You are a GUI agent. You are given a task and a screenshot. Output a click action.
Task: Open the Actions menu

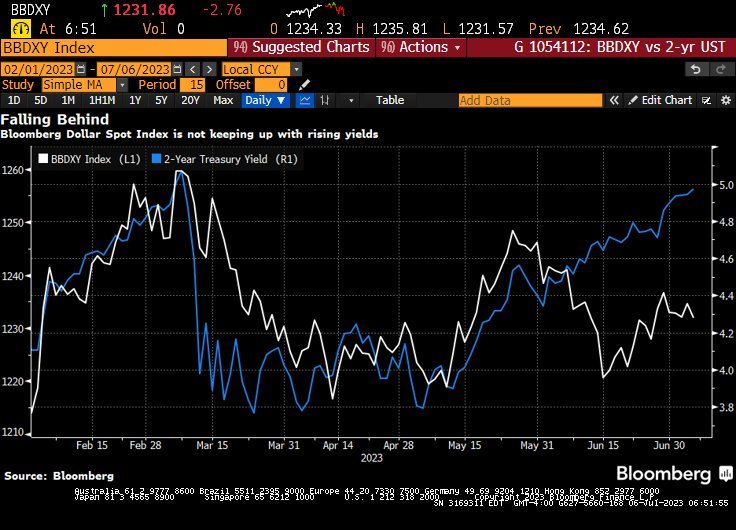point(421,47)
